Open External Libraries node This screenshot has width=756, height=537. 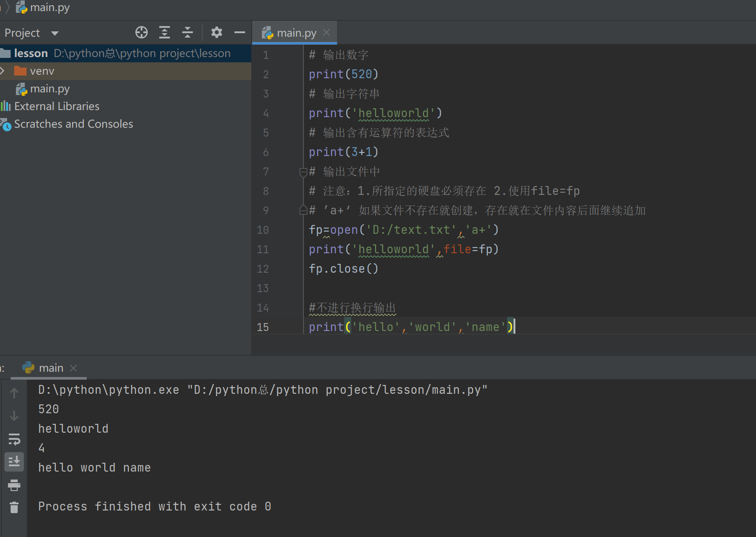point(57,107)
